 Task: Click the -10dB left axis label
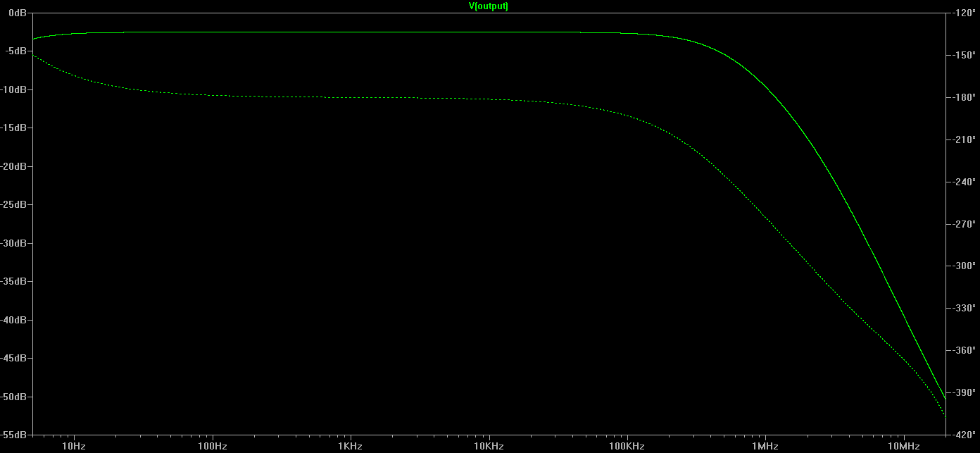click(x=14, y=89)
